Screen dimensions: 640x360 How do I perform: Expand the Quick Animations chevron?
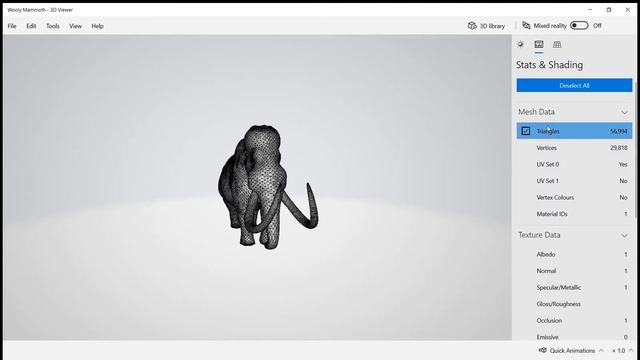[601, 350]
